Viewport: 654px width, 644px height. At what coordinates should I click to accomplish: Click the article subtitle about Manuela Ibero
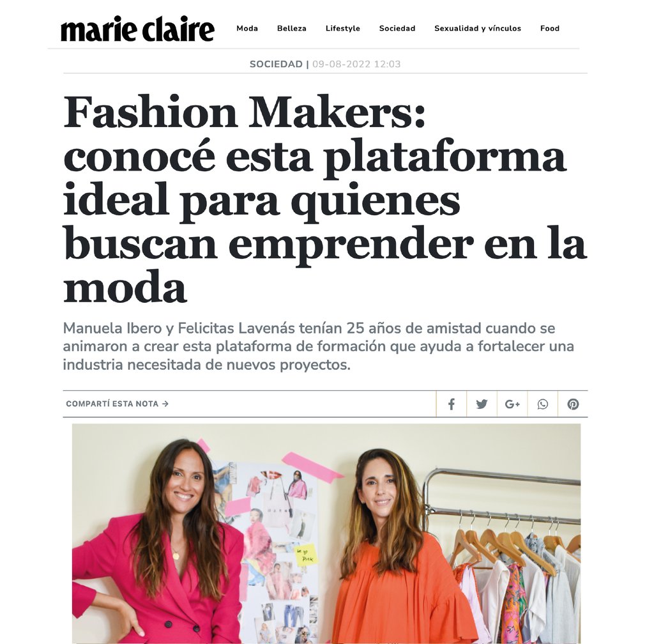319,346
